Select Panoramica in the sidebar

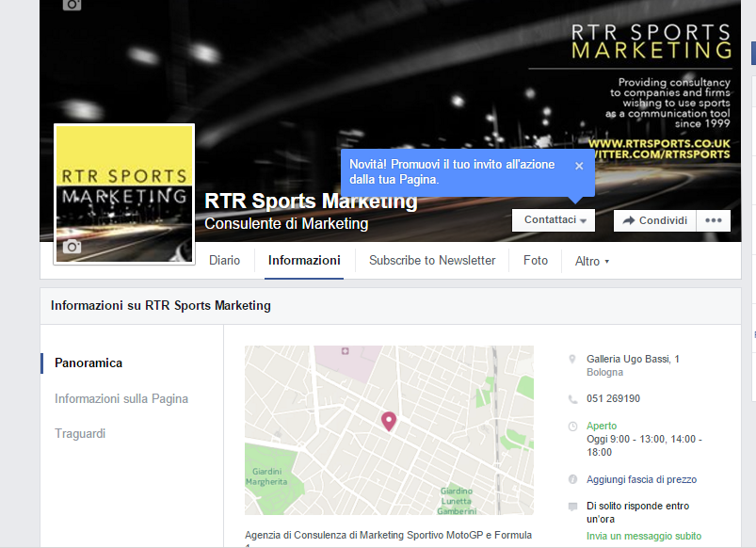tap(88, 363)
